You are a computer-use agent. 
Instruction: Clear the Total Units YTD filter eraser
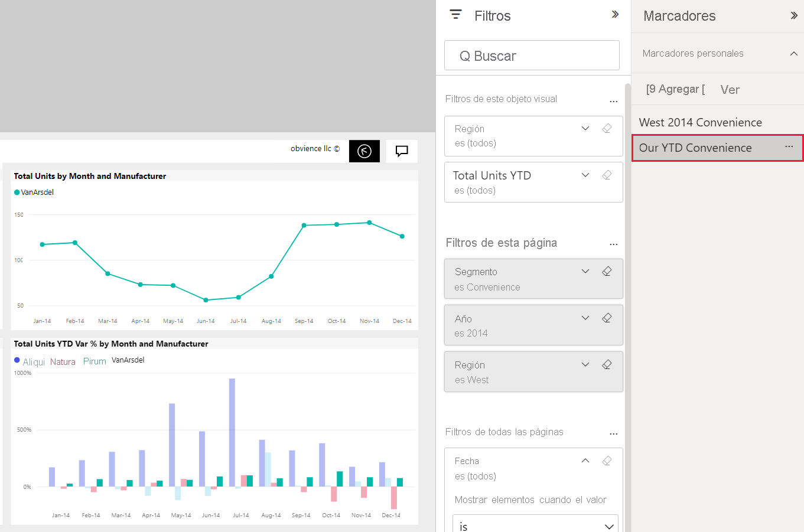pyautogui.click(x=607, y=175)
